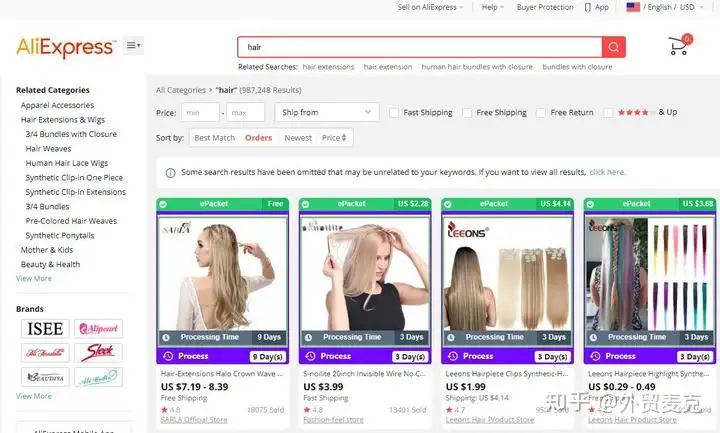
Task: Select the US flag language icon
Action: click(x=633, y=7)
